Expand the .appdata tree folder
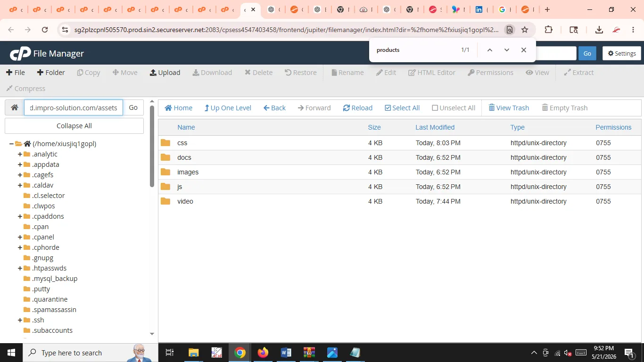 point(20,165)
